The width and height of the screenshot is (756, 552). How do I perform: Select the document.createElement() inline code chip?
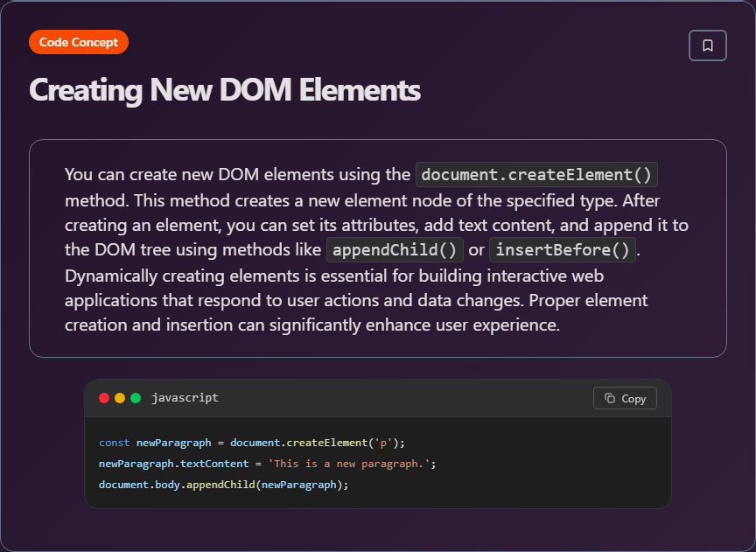pos(535,174)
